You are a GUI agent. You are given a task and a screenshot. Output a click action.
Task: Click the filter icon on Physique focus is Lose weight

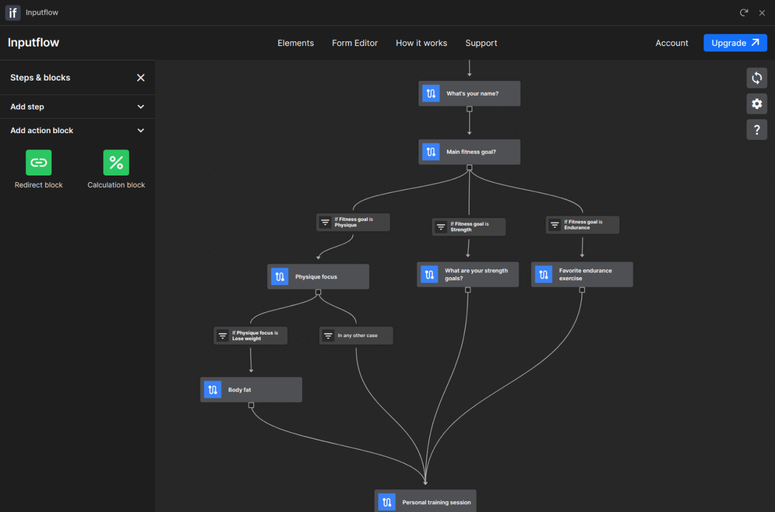[222, 336]
